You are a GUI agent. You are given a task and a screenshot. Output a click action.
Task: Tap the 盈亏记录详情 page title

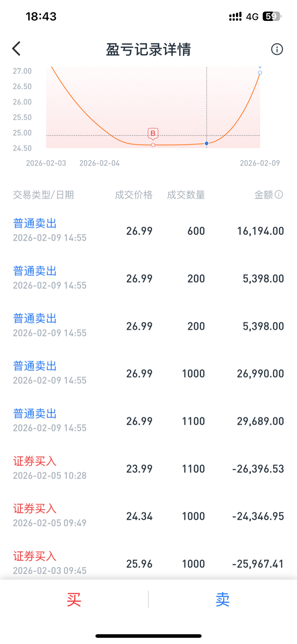point(148,49)
